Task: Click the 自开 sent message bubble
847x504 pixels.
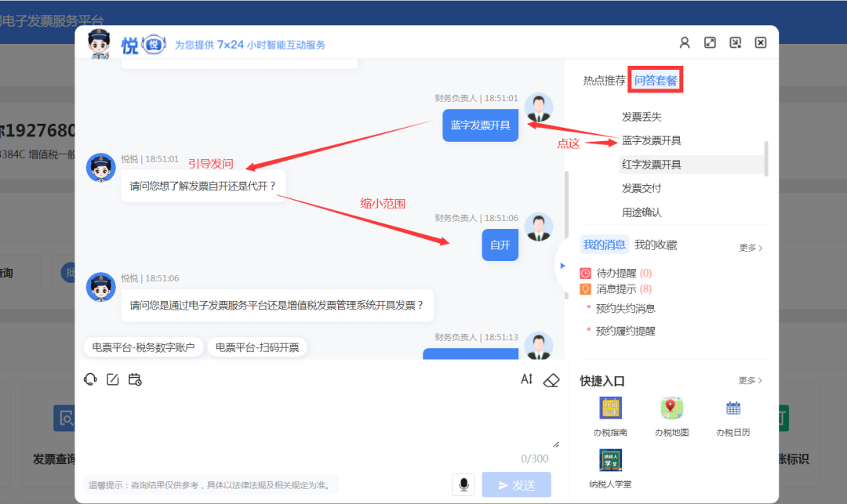Action: point(500,245)
